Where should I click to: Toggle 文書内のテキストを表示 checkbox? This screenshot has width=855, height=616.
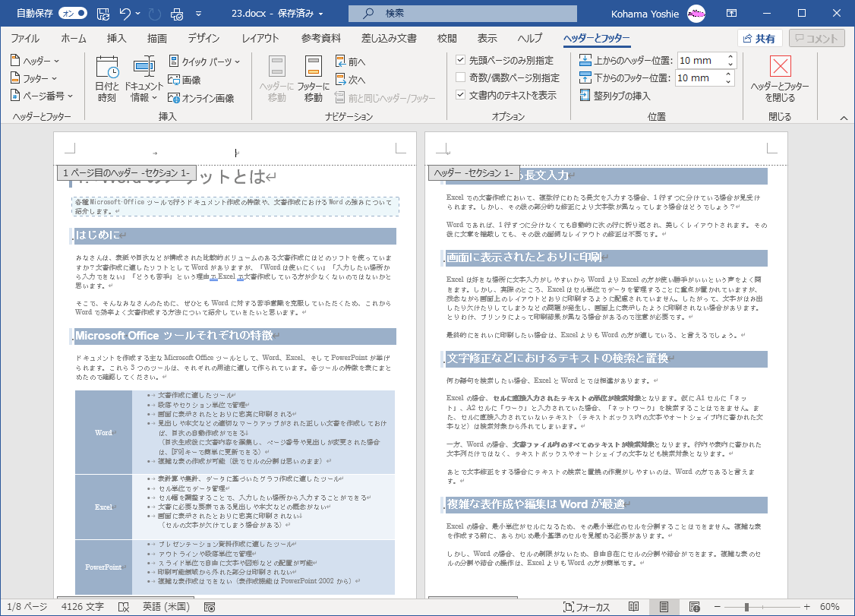click(461, 95)
